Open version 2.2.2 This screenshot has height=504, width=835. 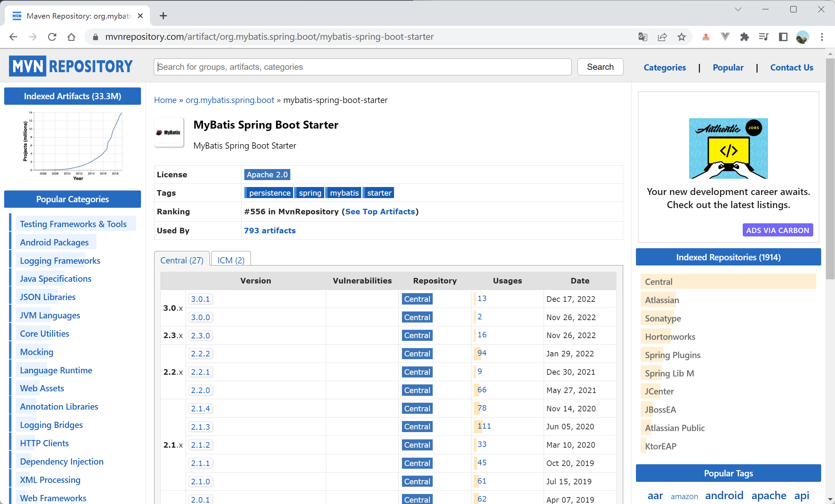tap(200, 354)
